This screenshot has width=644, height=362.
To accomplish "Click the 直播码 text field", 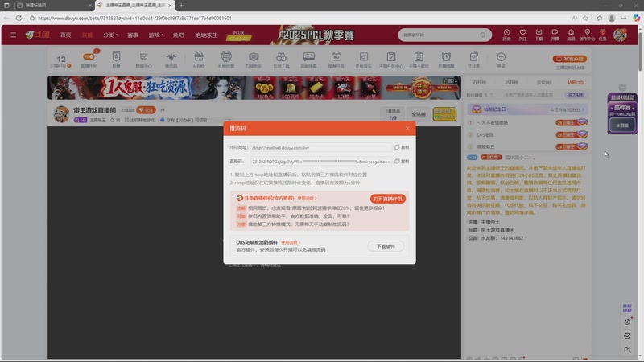I will (x=320, y=162).
